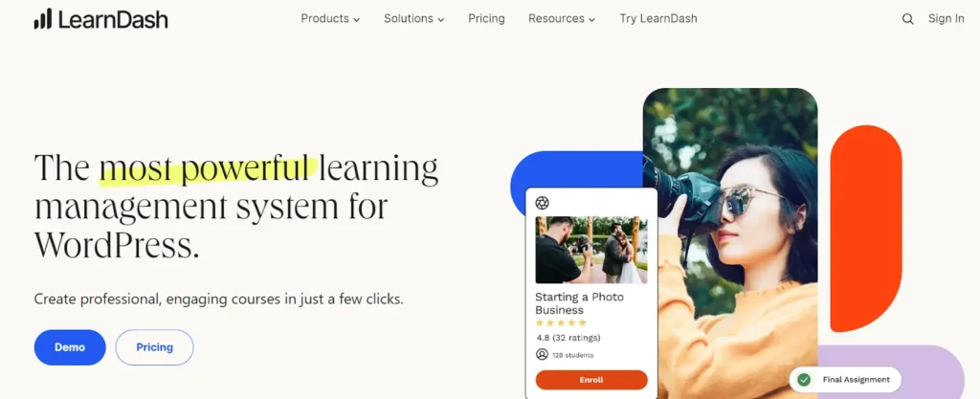Click the green checkmark beside Final Assignment
This screenshot has height=399, width=980.
804,380
